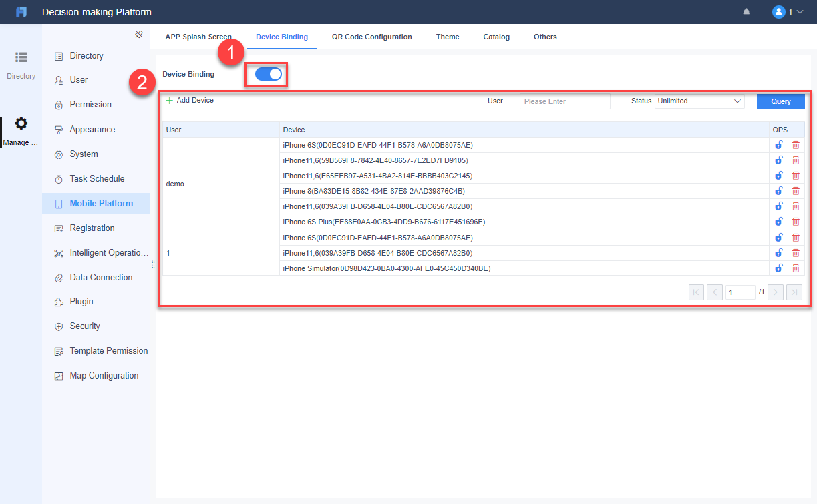Unpin the sidebar using the pin icon

(139, 34)
